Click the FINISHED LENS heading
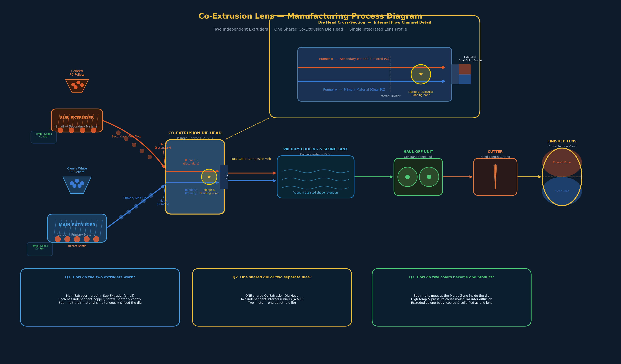This screenshot has width=621, height=364. point(562,141)
